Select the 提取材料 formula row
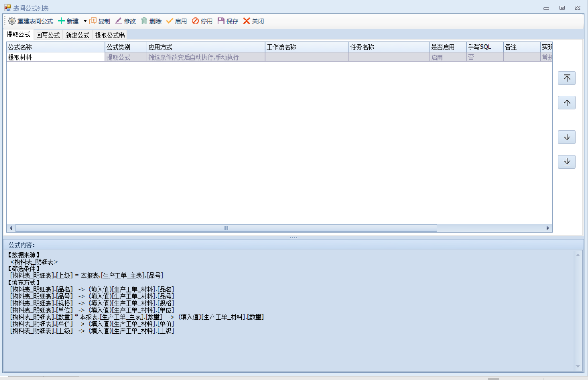 tap(55, 57)
